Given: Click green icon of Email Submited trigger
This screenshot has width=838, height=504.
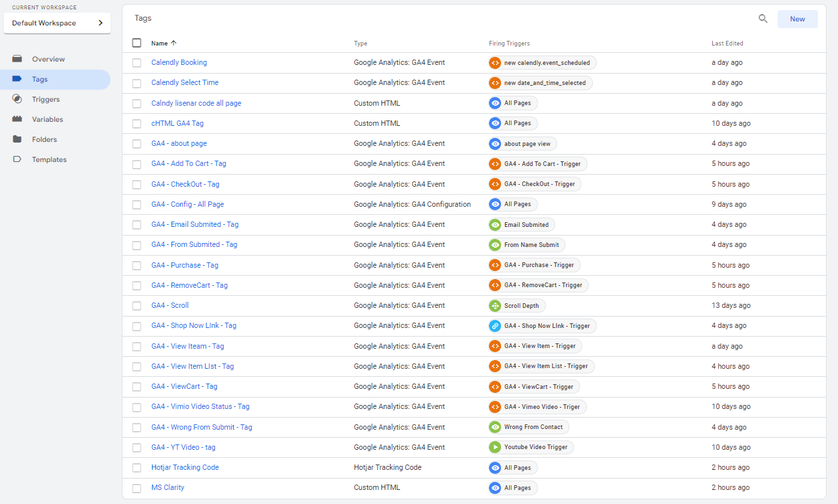Looking at the screenshot, I should pos(495,225).
